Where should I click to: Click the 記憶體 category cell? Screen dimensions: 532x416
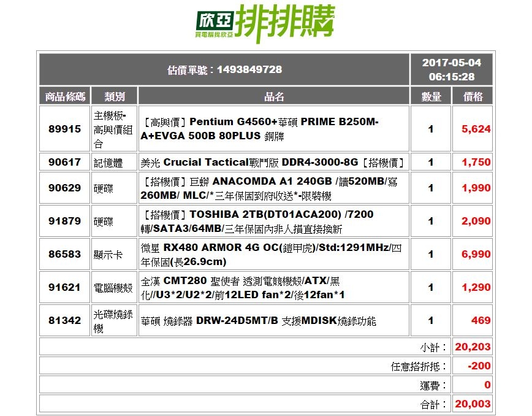pyautogui.click(x=114, y=162)
